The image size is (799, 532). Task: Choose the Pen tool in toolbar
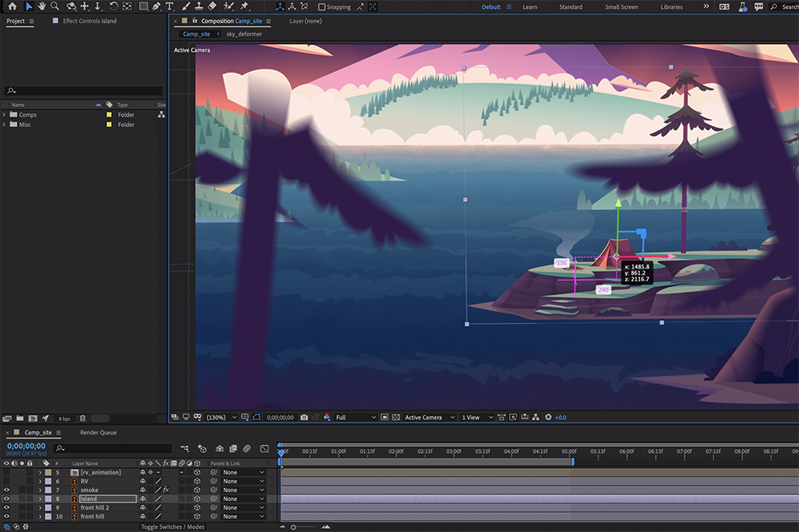tap(156, 6)
